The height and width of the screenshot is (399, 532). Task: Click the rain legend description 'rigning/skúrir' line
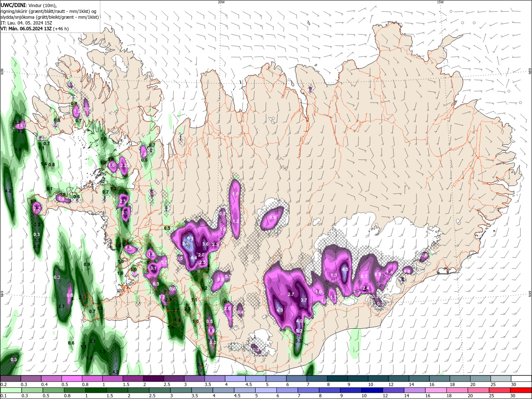coord(48,11)
